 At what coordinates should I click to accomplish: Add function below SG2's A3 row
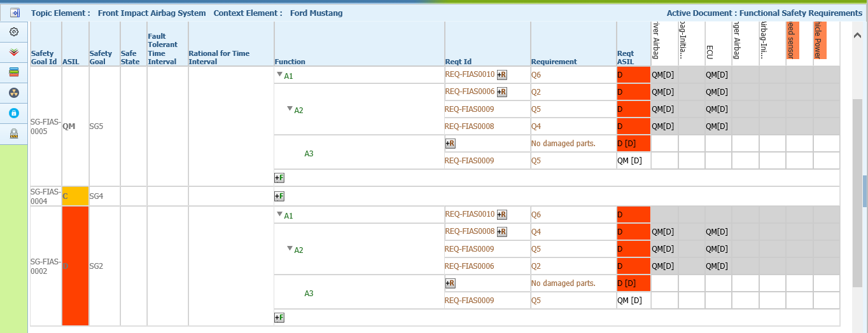279,317
